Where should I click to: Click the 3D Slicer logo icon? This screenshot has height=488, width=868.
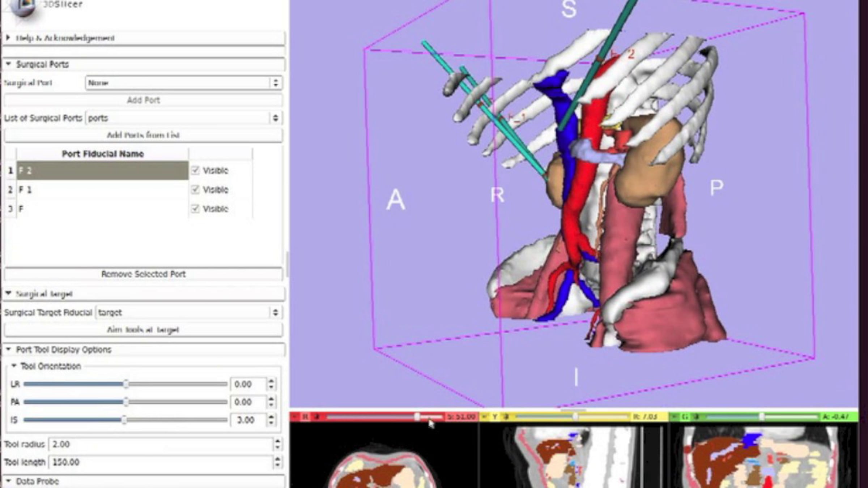[22, 7]
